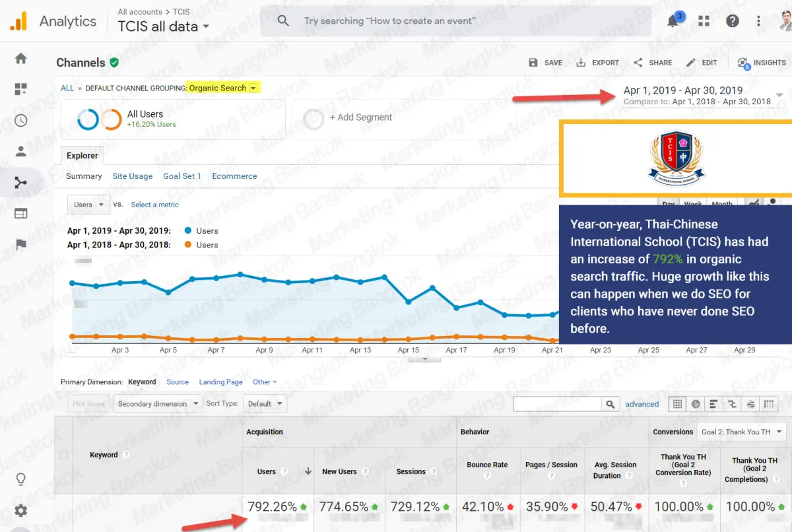The height and width of the screenshot is (532, 792).
Task: Click the EDIT button
Action: click(702, 63)
